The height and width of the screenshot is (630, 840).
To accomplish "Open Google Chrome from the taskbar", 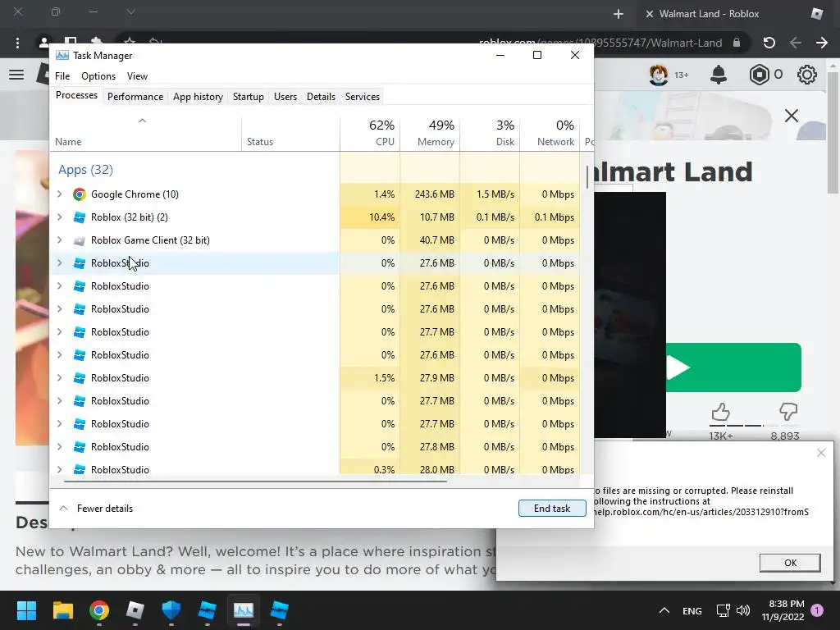I will [x=99, y=609].
